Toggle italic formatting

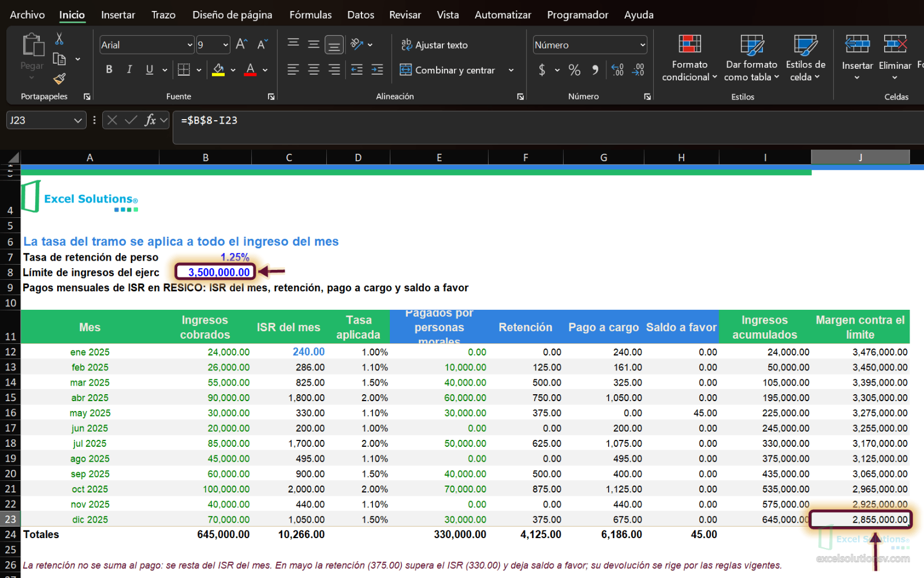click(129, 70)
